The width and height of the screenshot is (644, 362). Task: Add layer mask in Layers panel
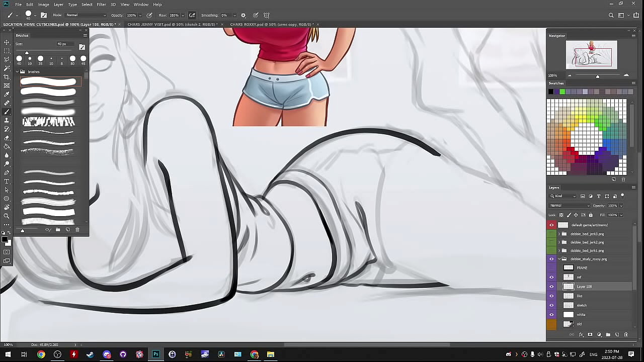click(590, 334)
